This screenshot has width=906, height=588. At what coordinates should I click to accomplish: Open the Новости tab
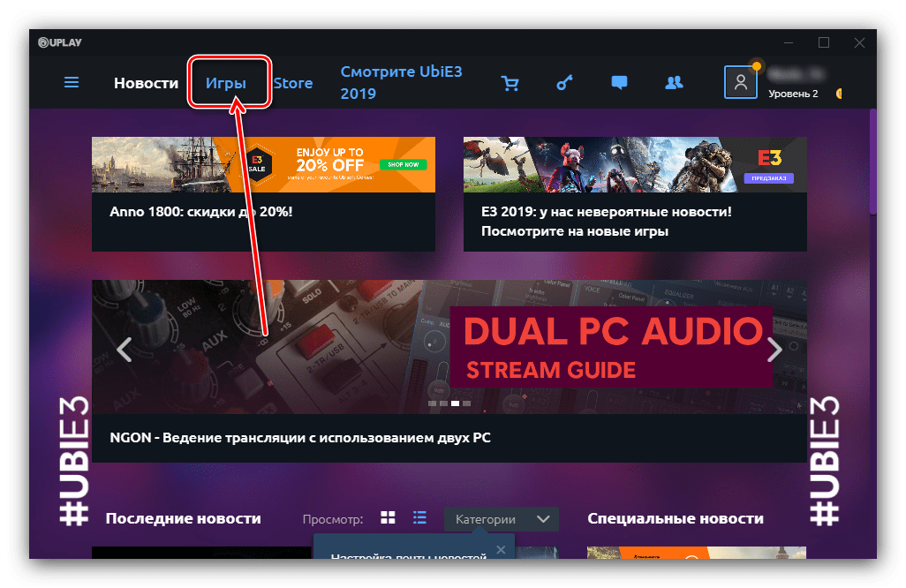[147, 83]
